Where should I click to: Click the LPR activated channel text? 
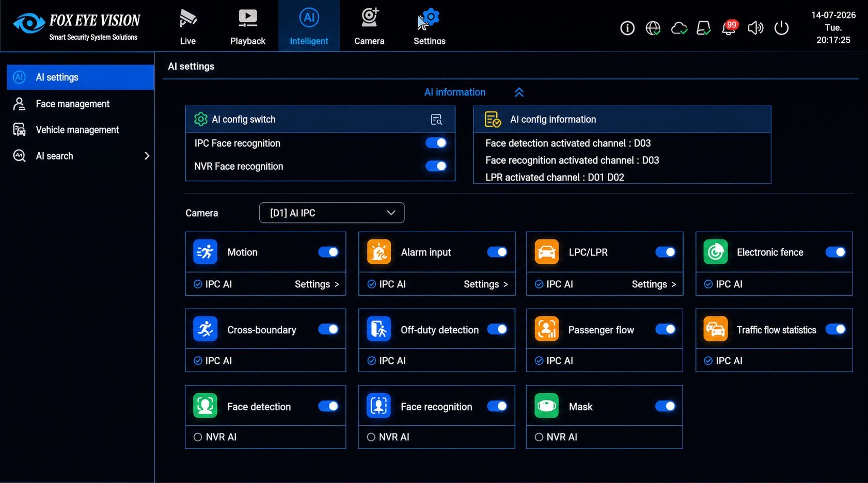[555, 178]
